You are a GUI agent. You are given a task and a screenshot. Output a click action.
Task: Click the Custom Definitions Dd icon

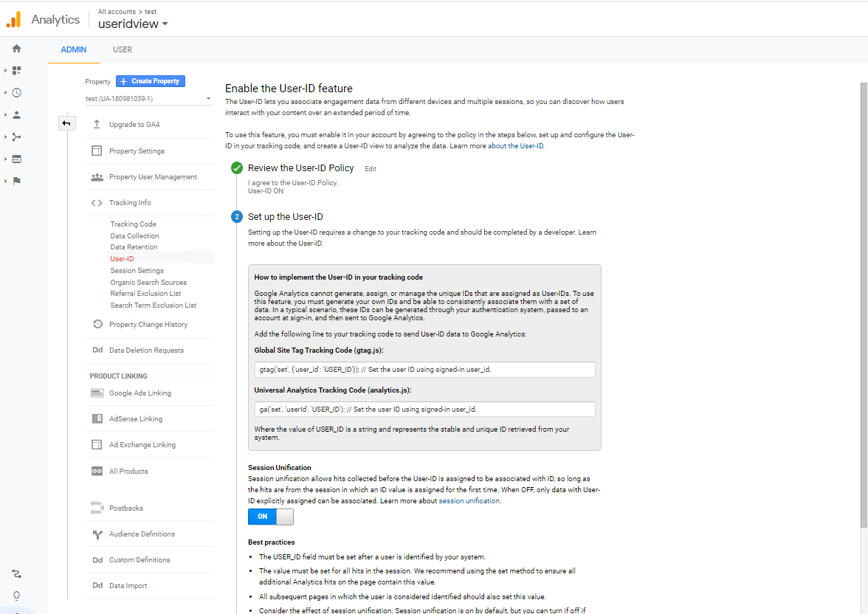pyautogui.click(x=97, y=559)
